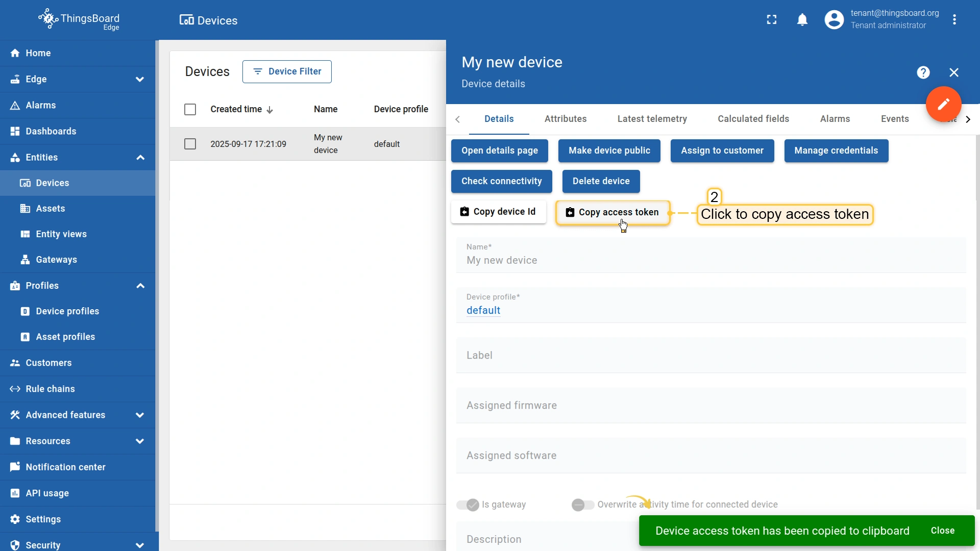Open the notifications bell
The width and height of the screenshot is (980, 551).
click(802, 19)
